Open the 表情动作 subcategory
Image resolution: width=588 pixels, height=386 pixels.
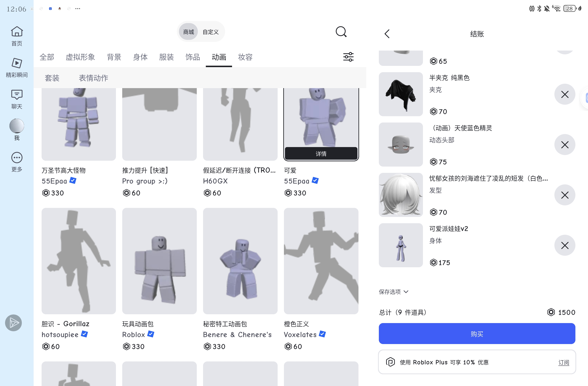(x=93, y=78)
